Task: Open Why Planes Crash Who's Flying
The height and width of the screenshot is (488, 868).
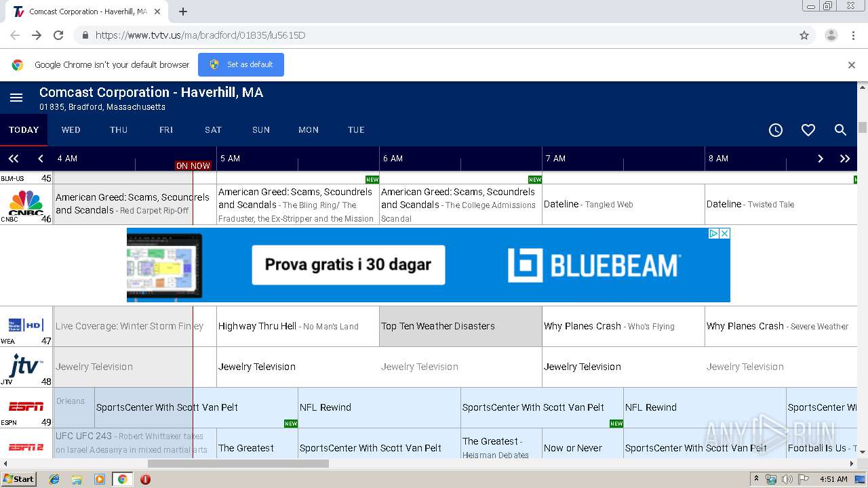Action: [x=623, y=326]
